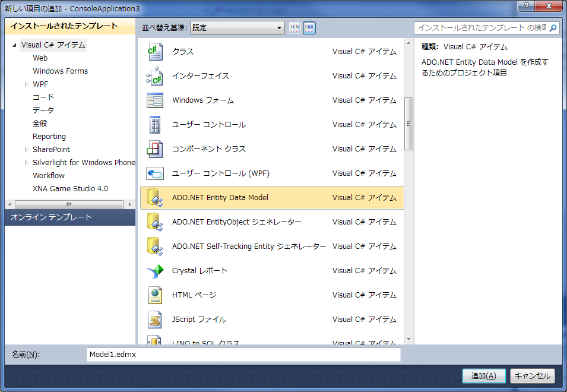This screenshot has width=567, height=392.
Task: Click the ADO.NET Entity Data Model icon
Action: (x=155, y=198)
